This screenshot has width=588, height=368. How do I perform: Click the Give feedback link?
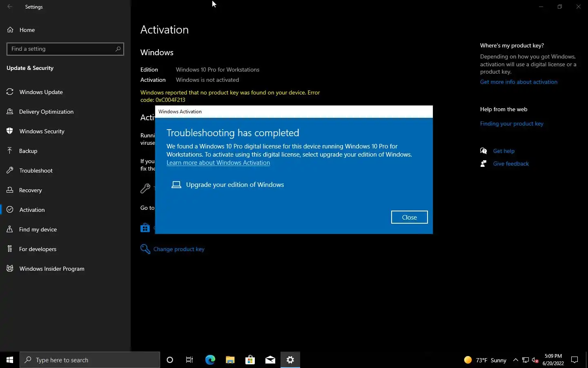(511, 164)
